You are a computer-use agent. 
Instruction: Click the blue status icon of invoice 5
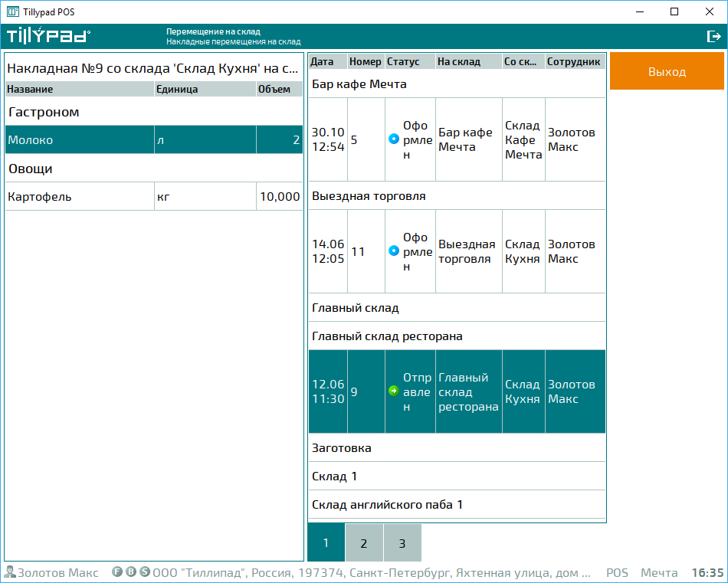click(x=394, y=139)
